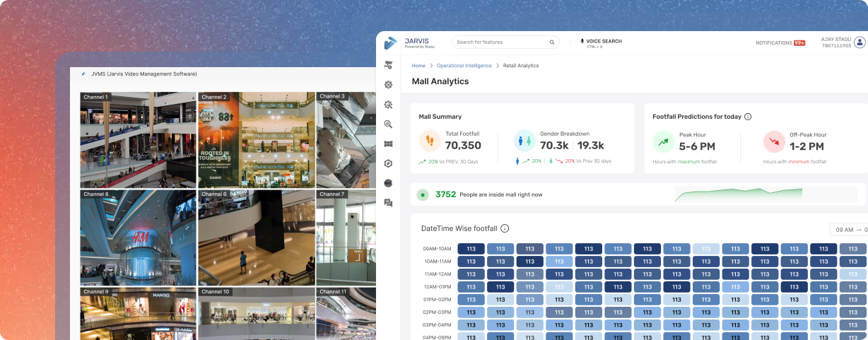Open the grid tiles sidebar icon
Screen dimensions: 868x340
tap(388, 143)
